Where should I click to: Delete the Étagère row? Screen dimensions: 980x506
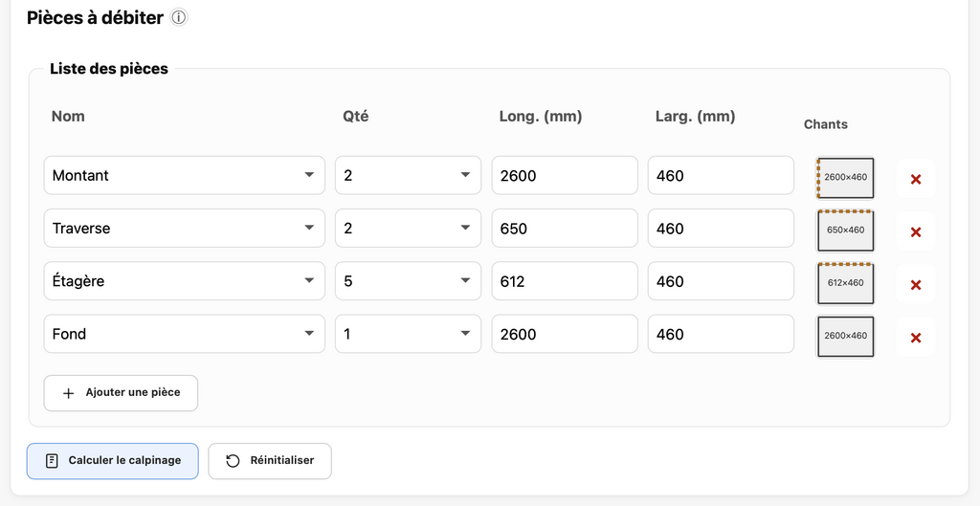[916, 285]
